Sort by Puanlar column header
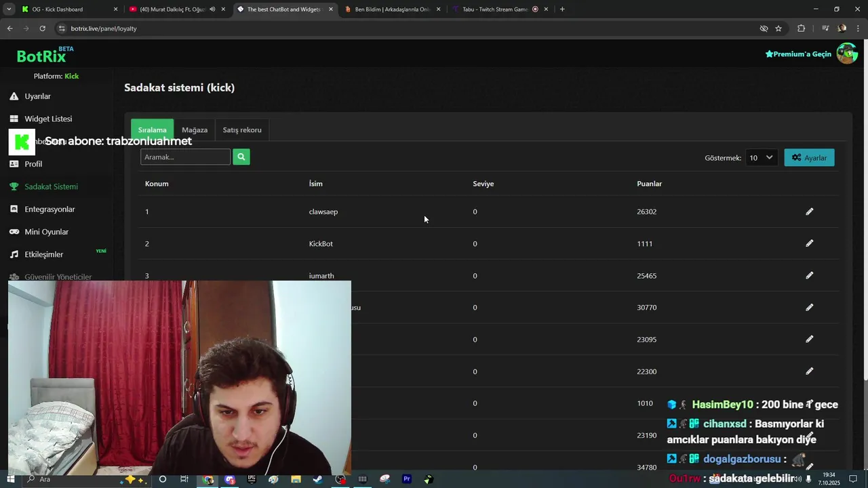The width and height of the screenshot is (868, 488). [x=649, y=184]
